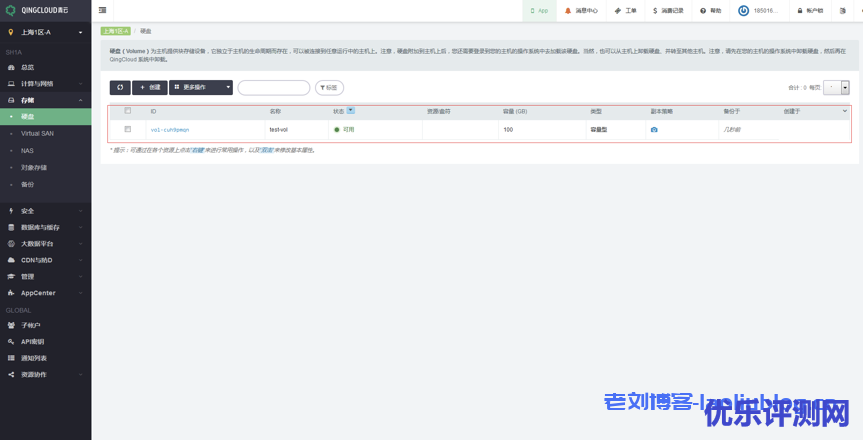Toggle the sidebar collapse hamburger icon
This screenshot has width=863, height=440.
click(103, 10)
